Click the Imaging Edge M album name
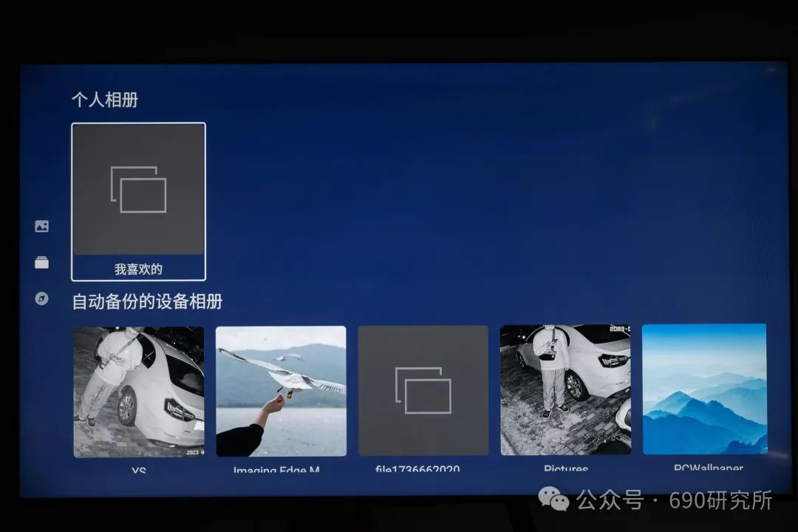The image size is (798, 532). point(277,470)
